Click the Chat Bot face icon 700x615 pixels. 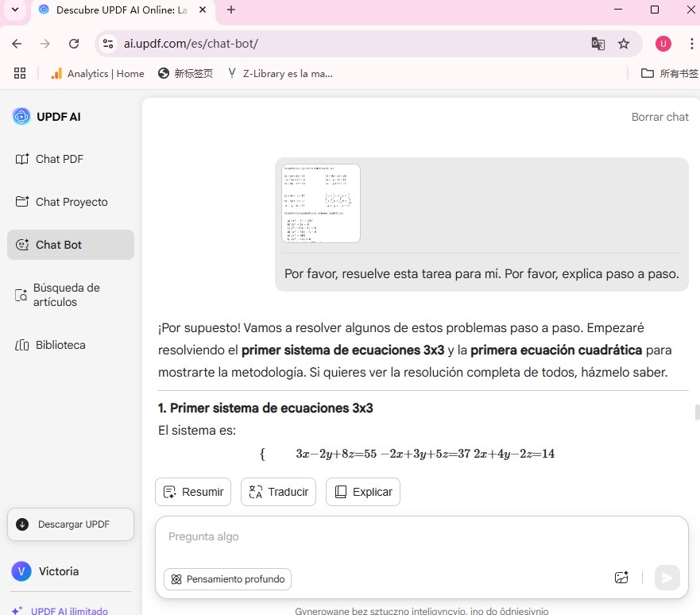tap(22, 245)
